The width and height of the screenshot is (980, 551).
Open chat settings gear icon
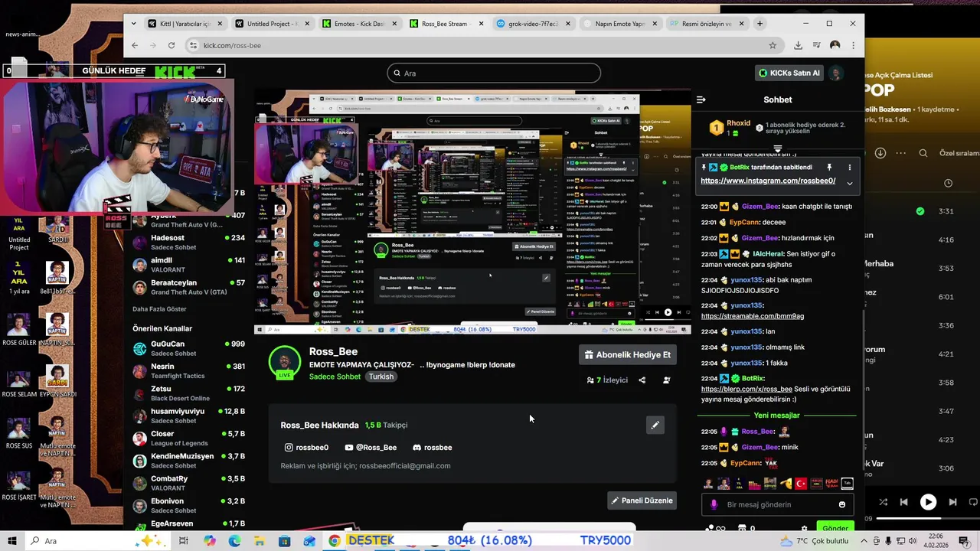(804, 528)
